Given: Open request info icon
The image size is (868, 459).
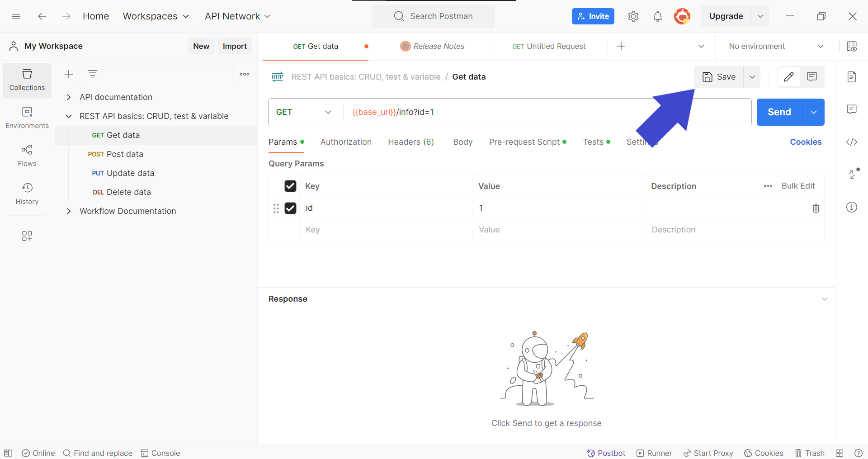Looking at the screenshot, I should [852, 207].
